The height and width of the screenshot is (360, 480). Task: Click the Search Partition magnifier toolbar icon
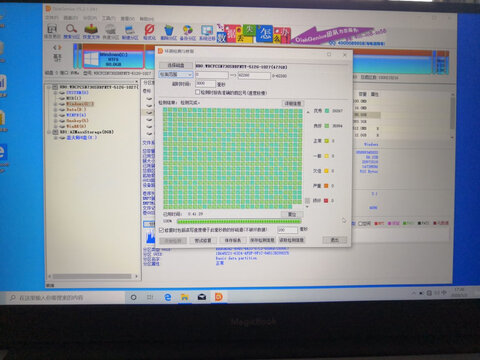tap(71, 32)
